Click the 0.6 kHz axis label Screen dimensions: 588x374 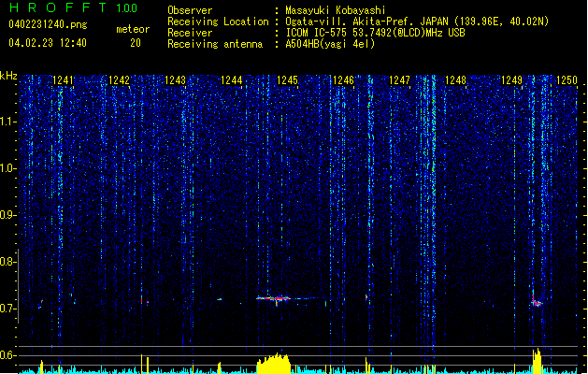[x=7, y=355]
